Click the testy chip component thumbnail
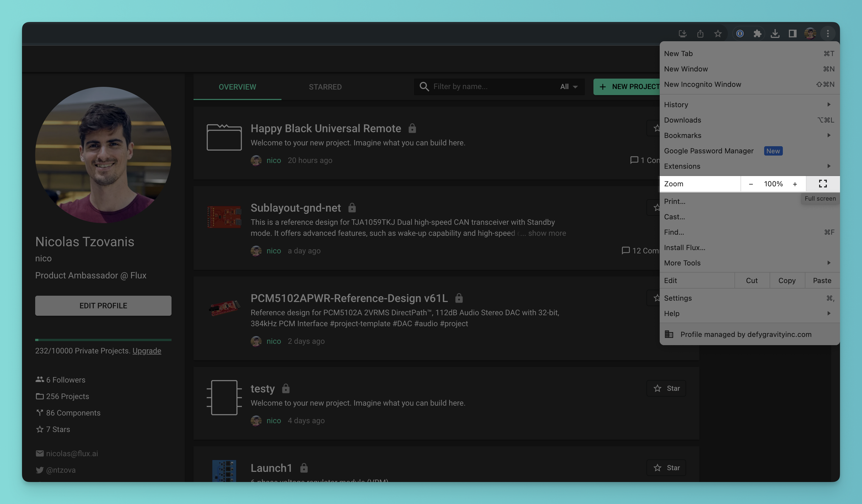862x504 pixels. [224, 397]
